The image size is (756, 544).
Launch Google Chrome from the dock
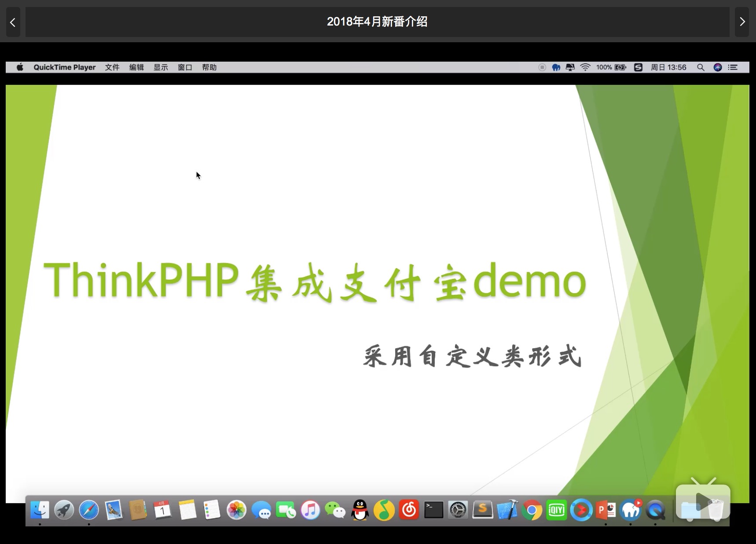tap(532, 510)
